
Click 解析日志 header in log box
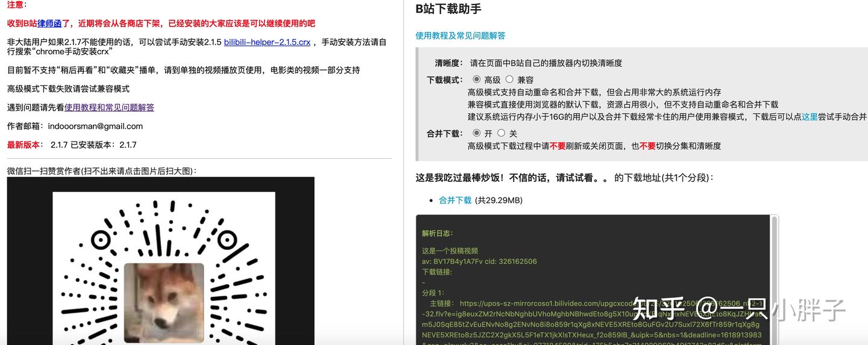pos(438,233)
